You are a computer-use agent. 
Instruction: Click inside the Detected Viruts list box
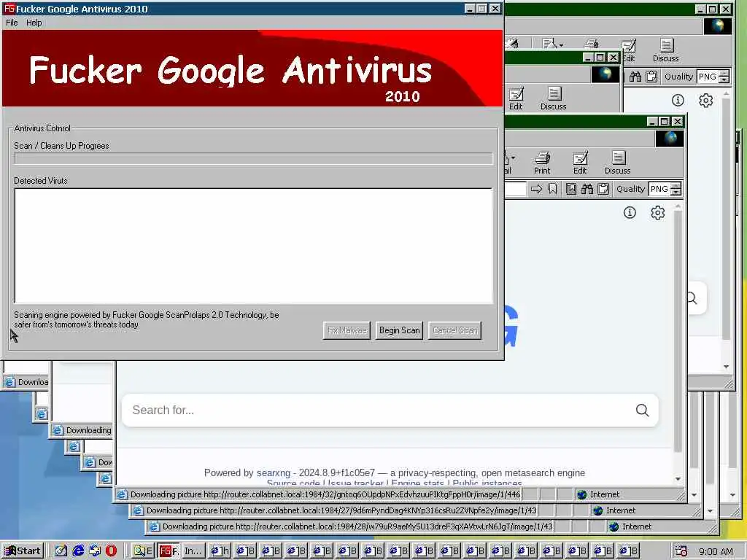coord(253,246)
